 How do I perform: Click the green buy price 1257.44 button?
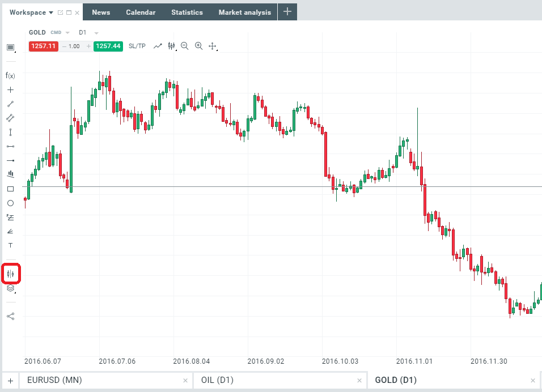[x=108, y=46]
